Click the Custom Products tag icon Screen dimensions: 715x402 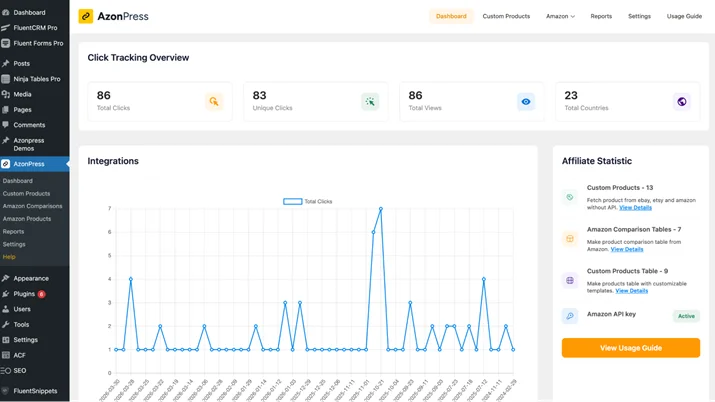pos(570,197)
